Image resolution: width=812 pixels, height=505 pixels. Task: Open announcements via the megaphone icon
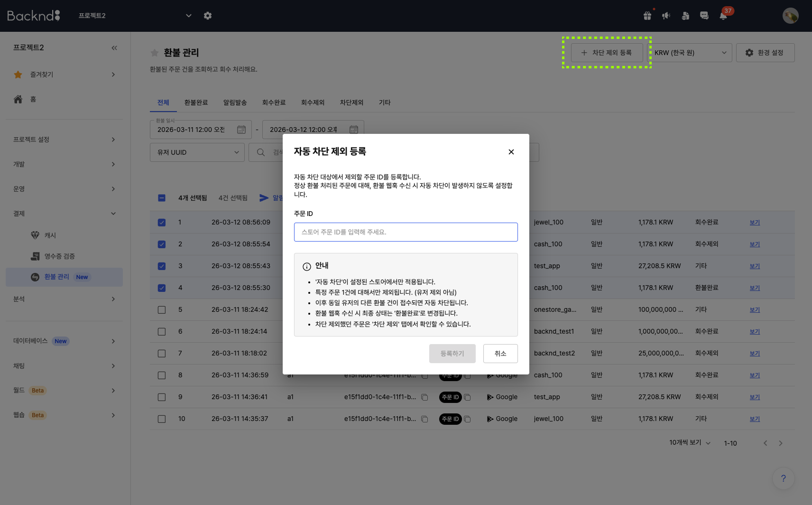(666, 16)
